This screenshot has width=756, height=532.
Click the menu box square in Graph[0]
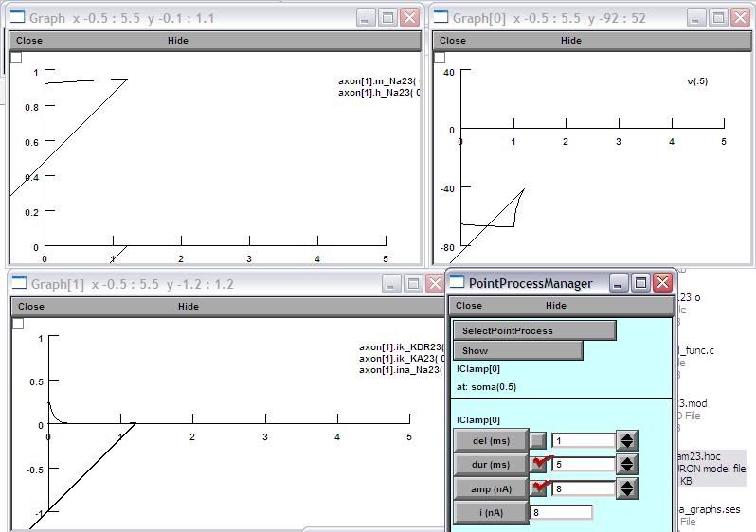440,58
